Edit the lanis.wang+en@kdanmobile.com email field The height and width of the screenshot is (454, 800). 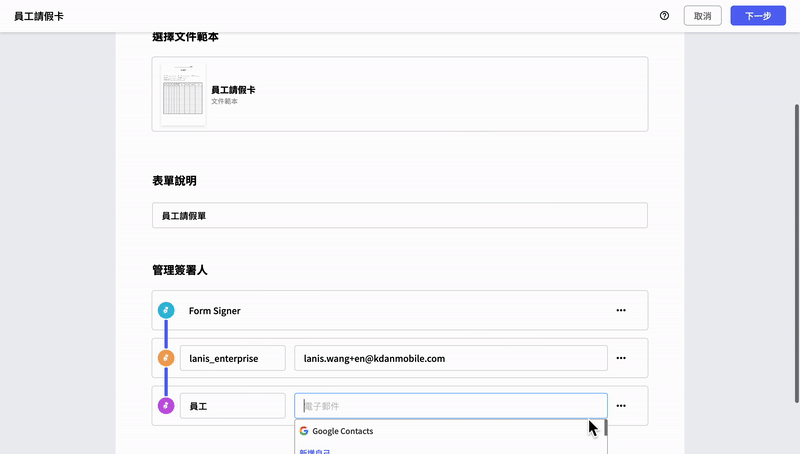[x=451, y=358]
